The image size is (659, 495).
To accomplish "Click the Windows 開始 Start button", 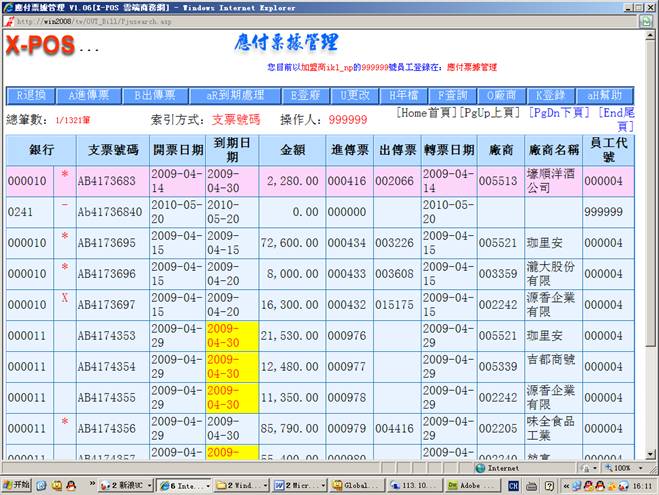I will [x=17, y=485].
